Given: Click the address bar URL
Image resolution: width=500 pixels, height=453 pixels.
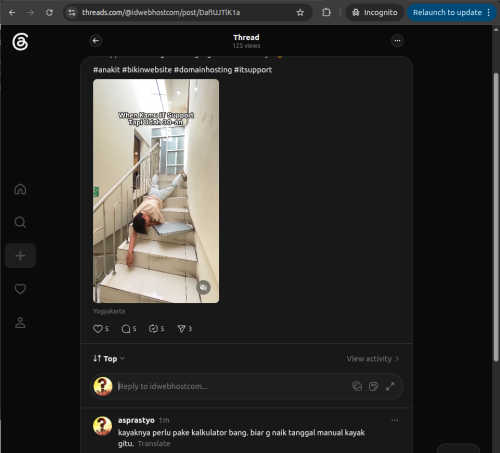Looking at the screenshot, I should (x=161, y=13).
